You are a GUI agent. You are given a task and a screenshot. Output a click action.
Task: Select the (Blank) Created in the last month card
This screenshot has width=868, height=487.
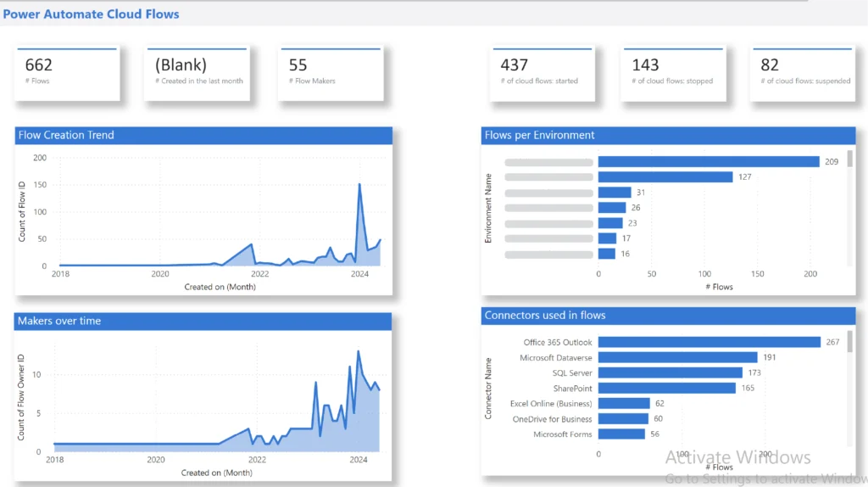(197, 74)
